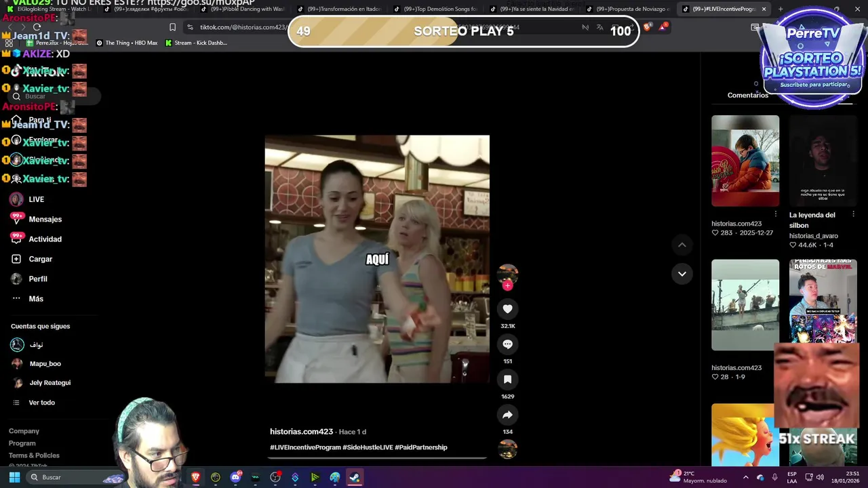Viewport: 868px width, 488px height.
Task: Switch to Ya se siente la Navidad tab
Action: [532, 9]
